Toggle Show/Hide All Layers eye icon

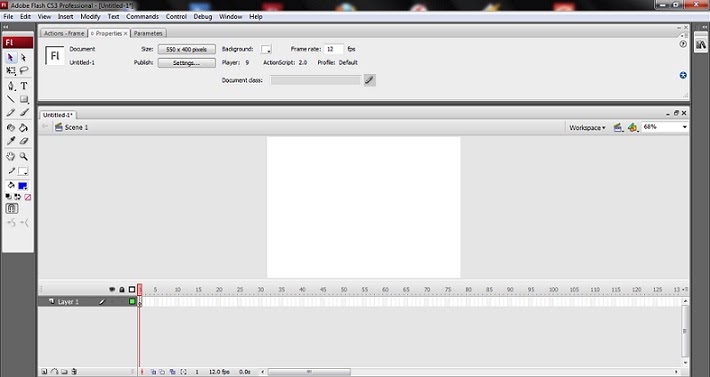point(112,289)
